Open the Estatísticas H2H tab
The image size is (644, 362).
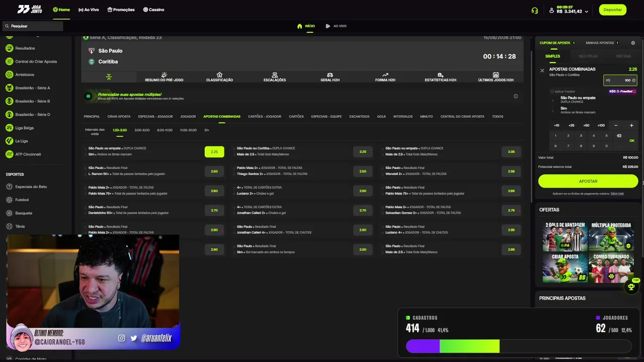pyautogui.click(x=440, y=77)
